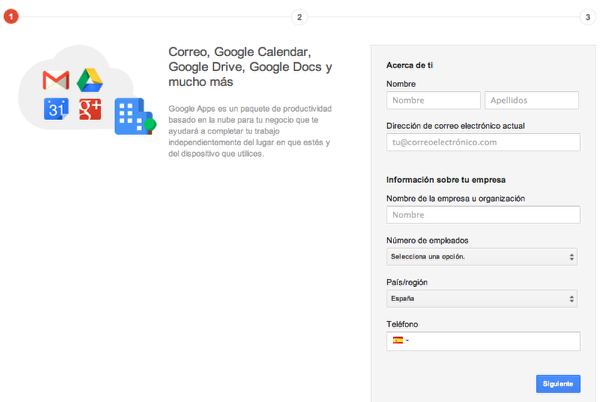Click the Spanish flag in the phone field
The width and height of the screenshot is (600, 402).
point(398,341)
